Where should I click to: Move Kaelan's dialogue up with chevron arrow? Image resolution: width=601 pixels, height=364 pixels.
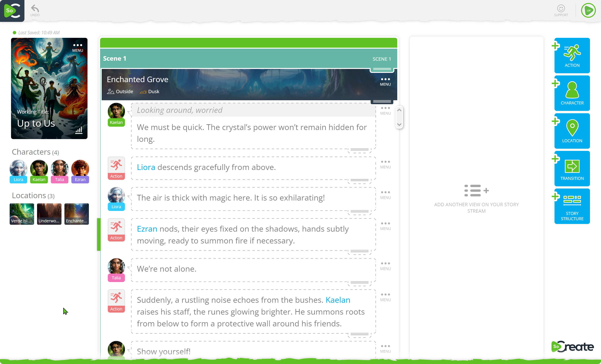coord(399,110)
